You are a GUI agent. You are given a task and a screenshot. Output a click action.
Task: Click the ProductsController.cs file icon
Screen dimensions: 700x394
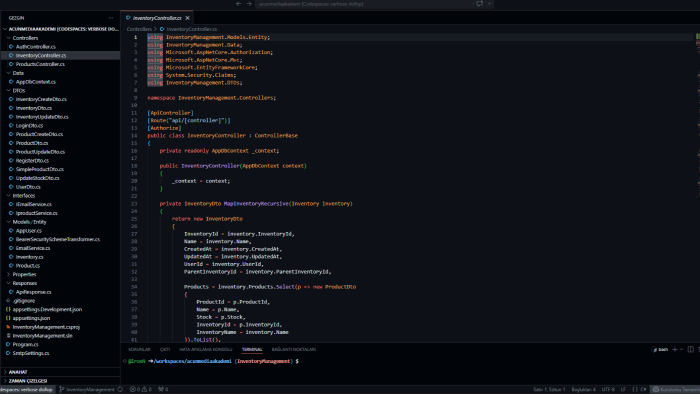pos(11,64)
